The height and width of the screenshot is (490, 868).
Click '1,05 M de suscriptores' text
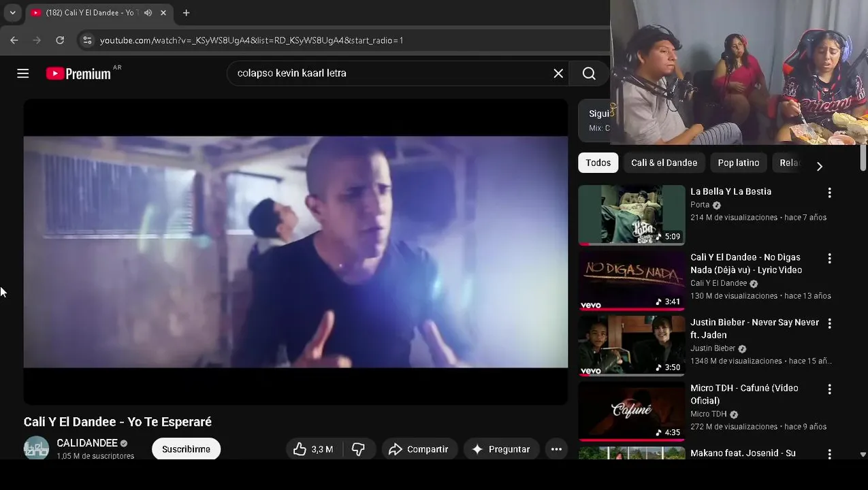[95, 456]
